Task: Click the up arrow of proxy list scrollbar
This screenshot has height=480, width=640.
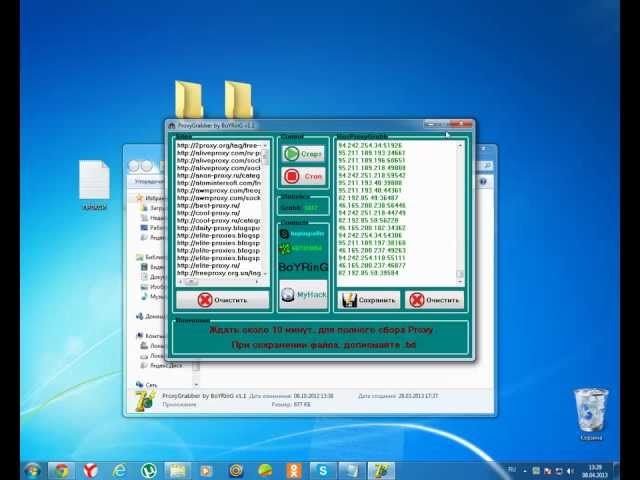Action: [x=460, y=145]
